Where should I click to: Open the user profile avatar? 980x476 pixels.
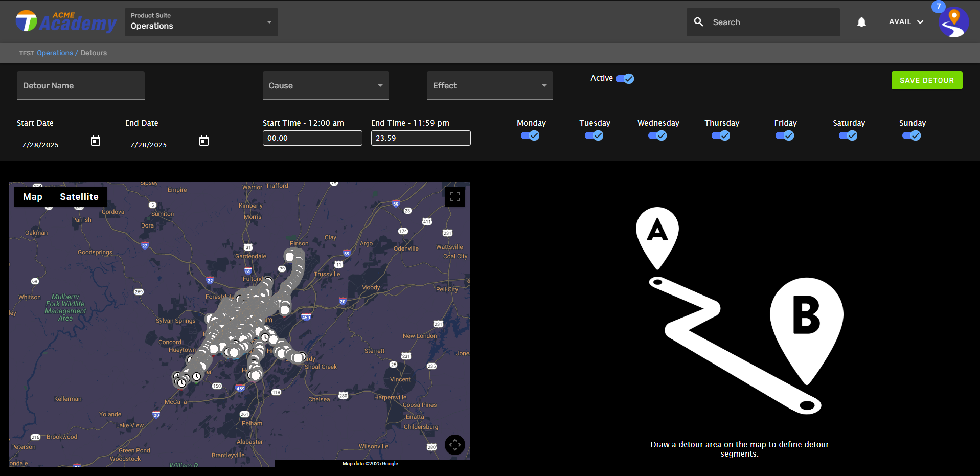click(x=953, y=23)
